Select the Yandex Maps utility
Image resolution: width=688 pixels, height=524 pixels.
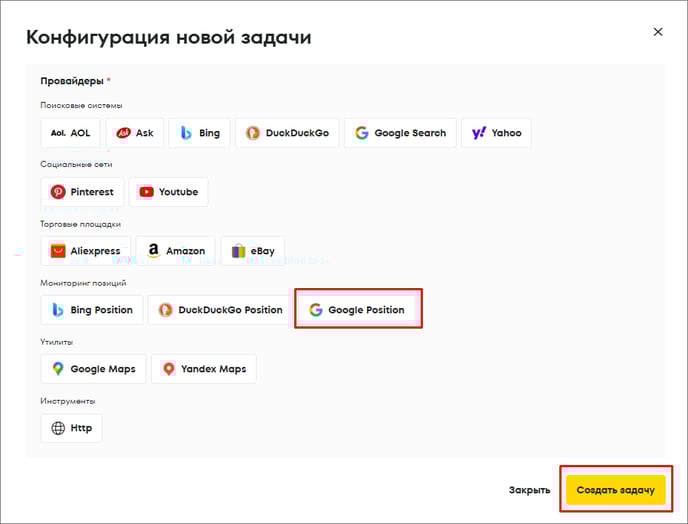204,369
